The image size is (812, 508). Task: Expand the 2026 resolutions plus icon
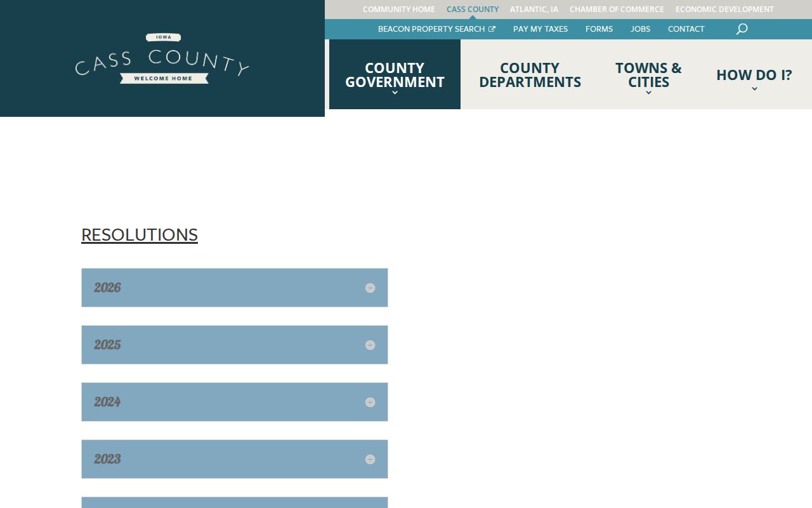(x=370, y=288)
